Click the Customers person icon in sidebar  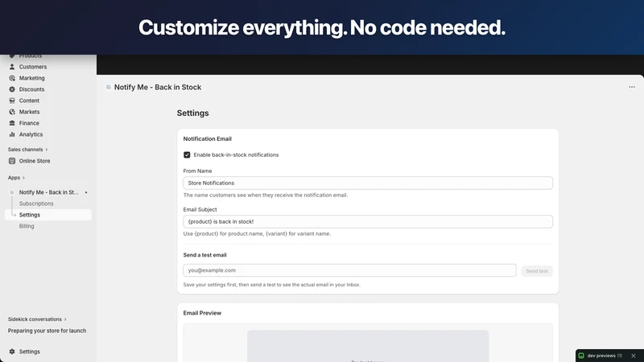tap(12, 67)
